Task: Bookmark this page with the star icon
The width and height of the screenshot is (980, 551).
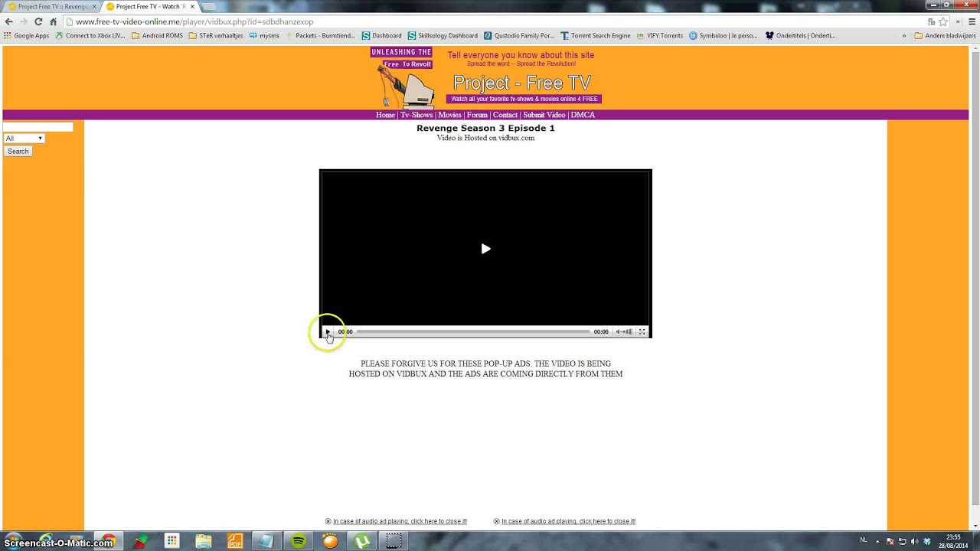Action: (943, 21)
